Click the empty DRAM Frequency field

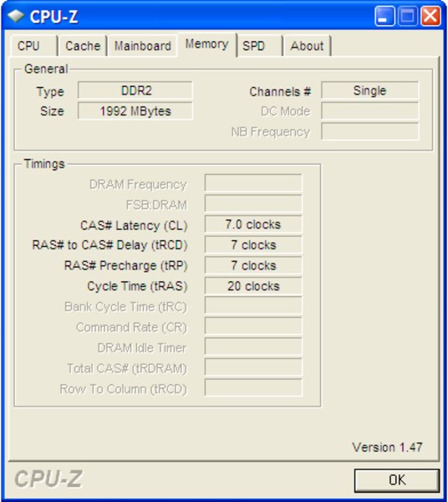(253, 183)
